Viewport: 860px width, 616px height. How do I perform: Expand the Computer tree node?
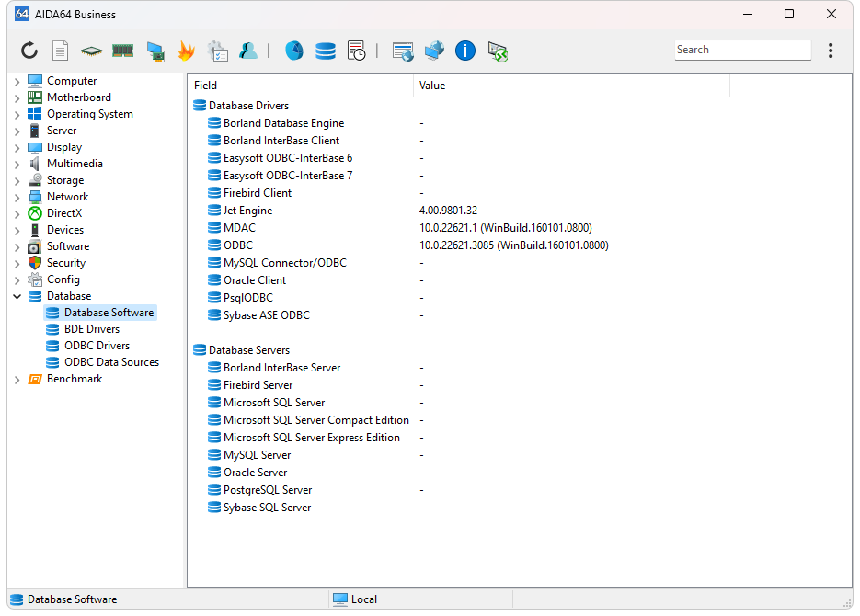coord(17,82)
